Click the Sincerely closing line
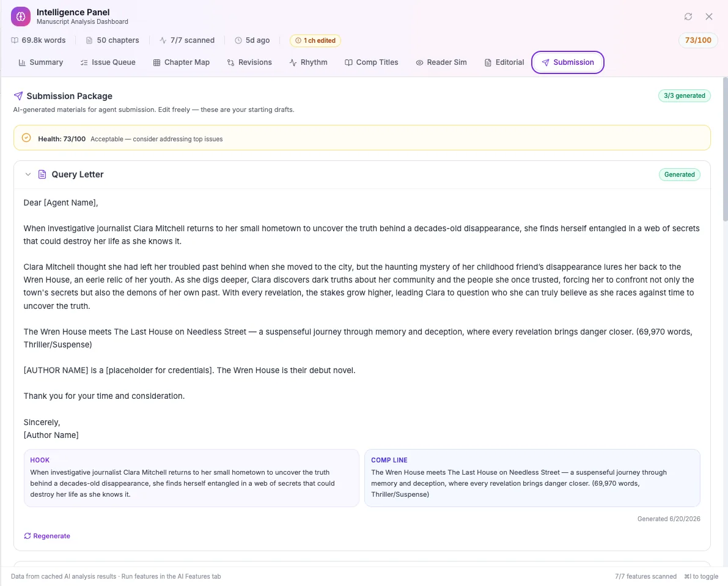This screenshot has height=586, width=728. click(42, 423)
